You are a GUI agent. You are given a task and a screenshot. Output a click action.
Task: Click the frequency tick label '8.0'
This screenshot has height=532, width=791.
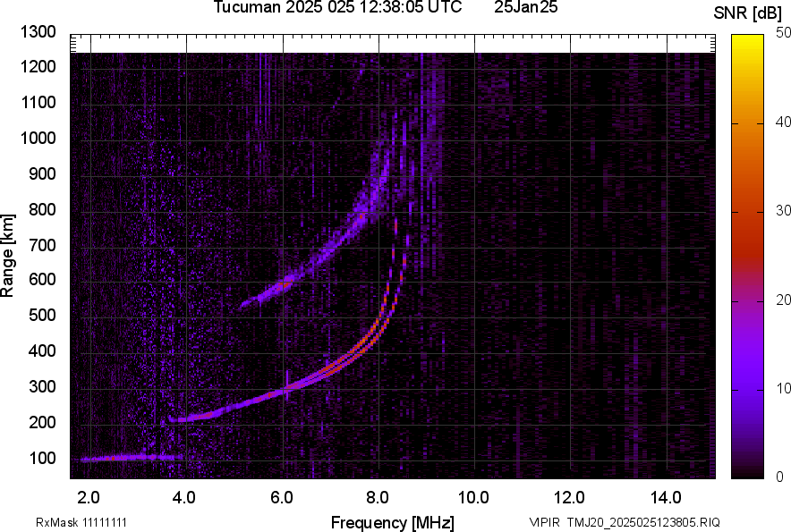[378, 497]
